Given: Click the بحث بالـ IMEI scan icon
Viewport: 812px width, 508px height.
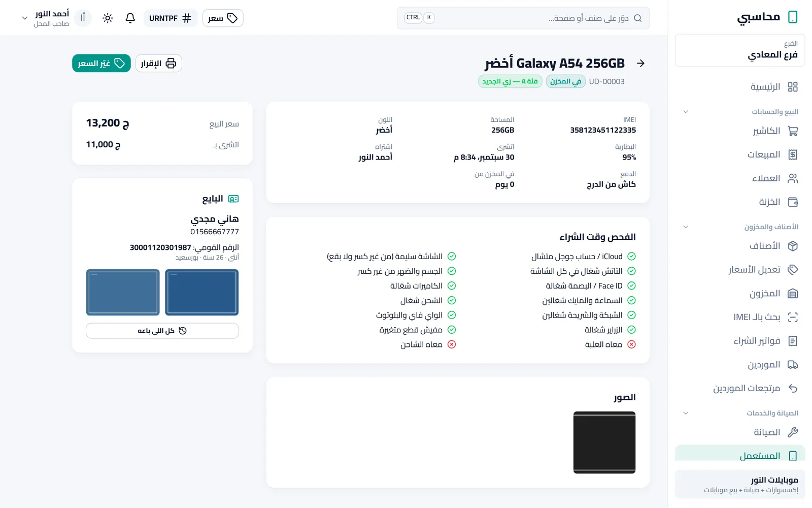Looking at the screenshot, I should coord(793,317).
